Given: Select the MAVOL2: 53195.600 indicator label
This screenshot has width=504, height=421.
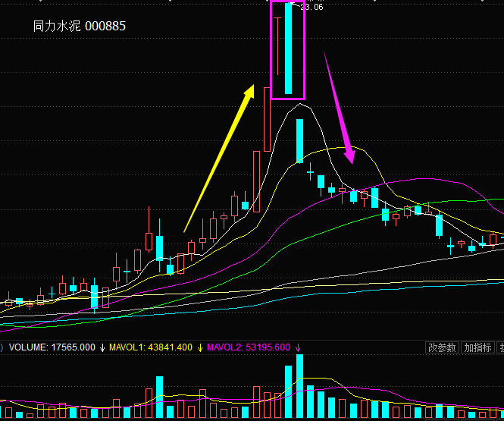Looking at the screenshot, I should [x=249, y=347].
